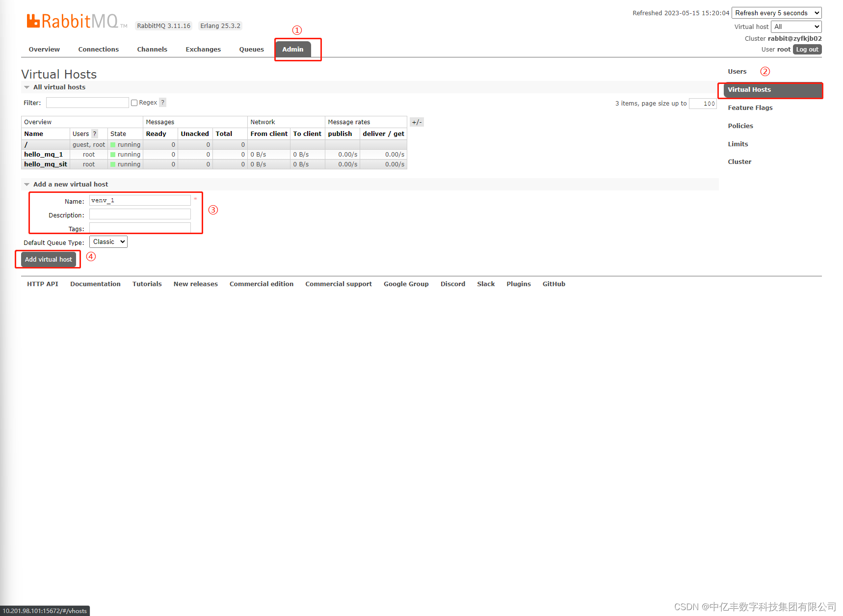This screenshot has height=616, width=843.
Task: Open Users in the admin sidebar
Action: click(737, 72)
